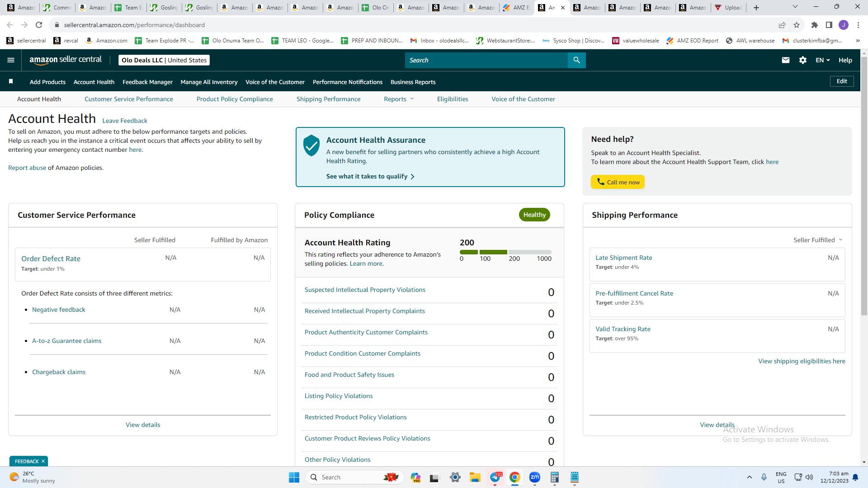Click the microphone icon in system tray
868x488 pixels.
(764, 477)
